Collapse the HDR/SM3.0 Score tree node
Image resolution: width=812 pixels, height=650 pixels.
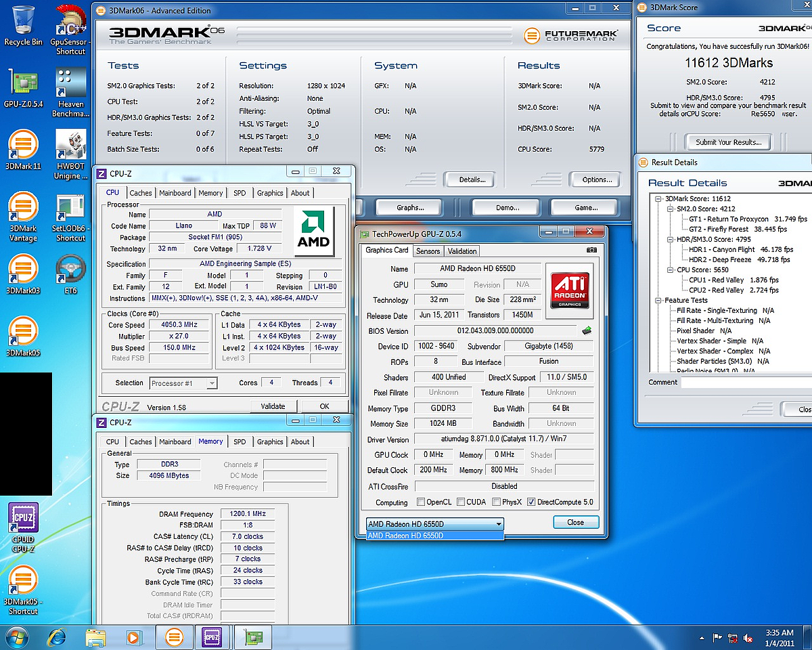point(671,240)
